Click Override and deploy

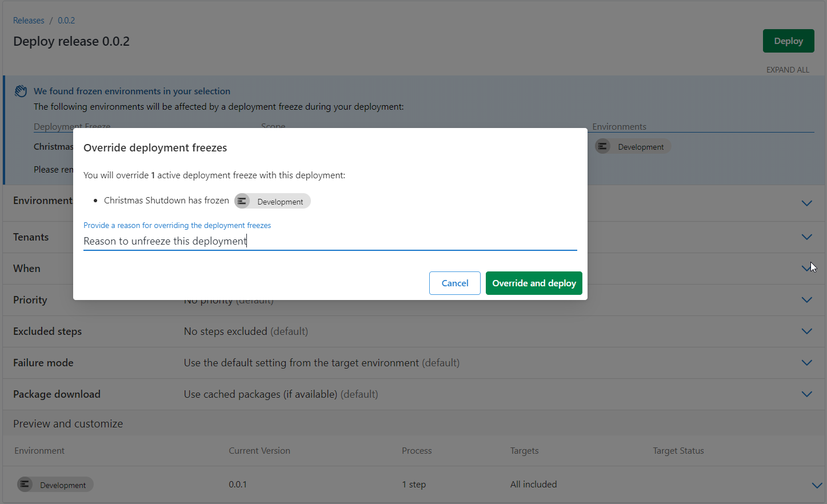coord(534,283)
